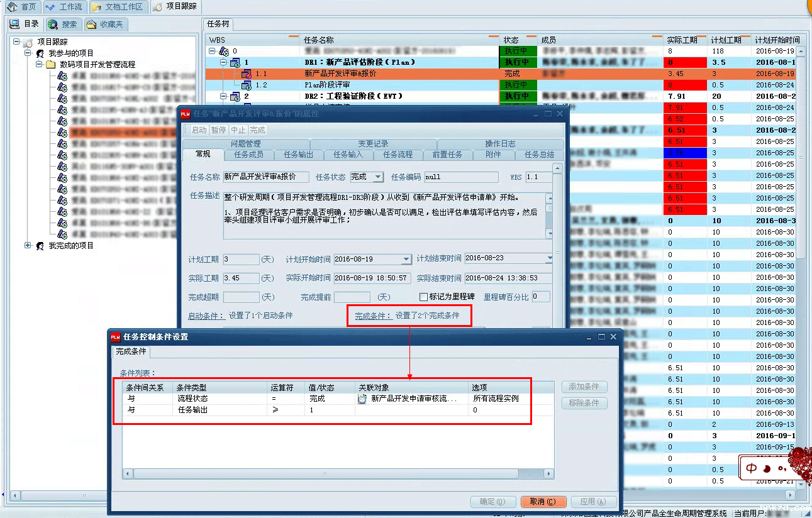Click the 搜索 magnifier icon in left panel
The width and height of the screenshot is (812, 518).
(x=53, y=25)
